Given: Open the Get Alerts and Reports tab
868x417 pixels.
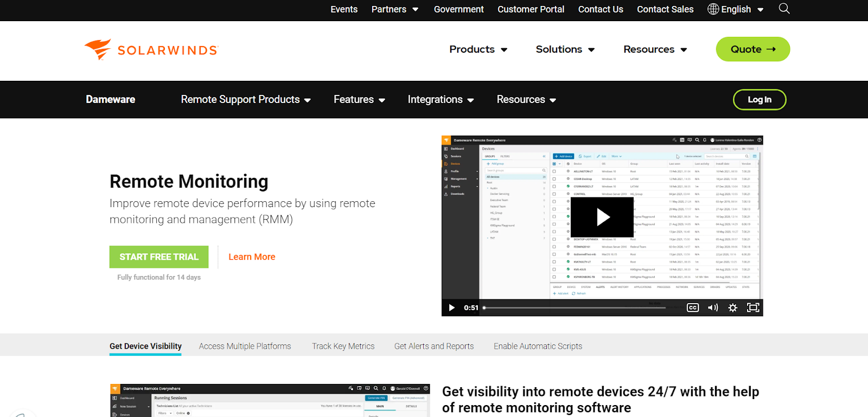Looking at the screenshot, I should pos(434,347).
